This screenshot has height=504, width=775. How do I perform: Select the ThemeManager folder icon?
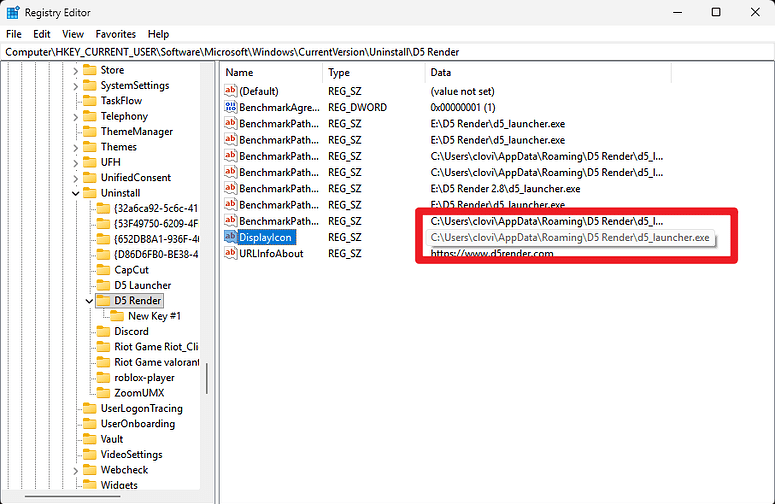(x=89, y=131)
